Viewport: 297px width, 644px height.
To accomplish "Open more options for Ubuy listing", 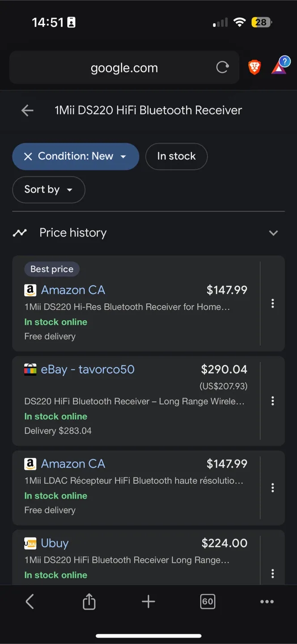I will point(272,573).
